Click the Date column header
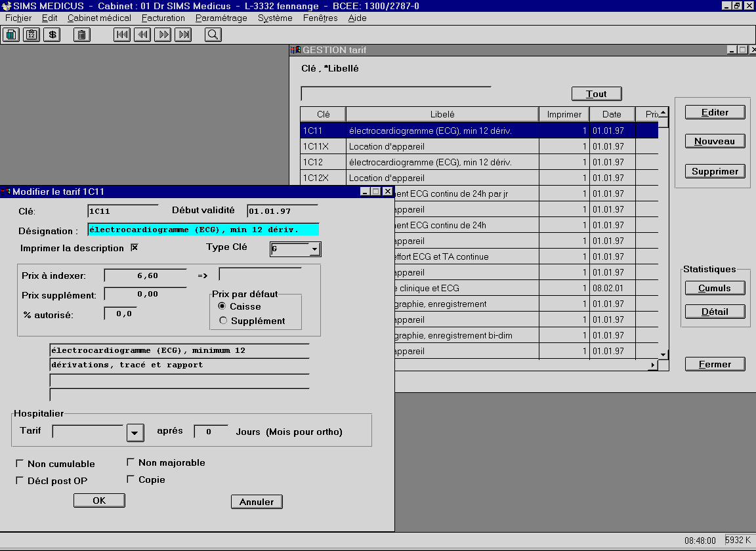756x551 pixels. click(x=612, y=114)
